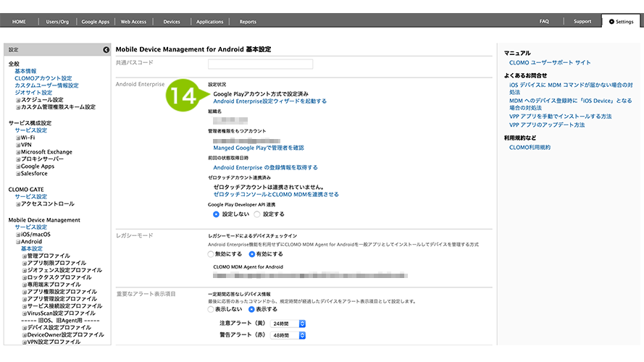
Task: Collapse the Android tree node
Action: 18,242
